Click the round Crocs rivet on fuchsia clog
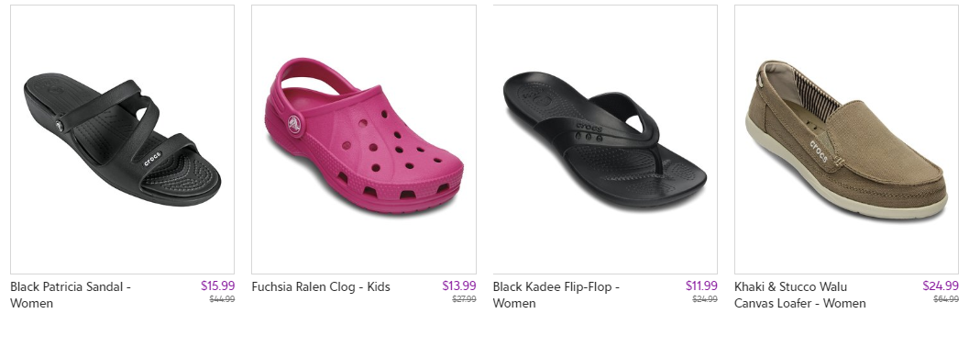980x347 pixels. click(295, 125)
